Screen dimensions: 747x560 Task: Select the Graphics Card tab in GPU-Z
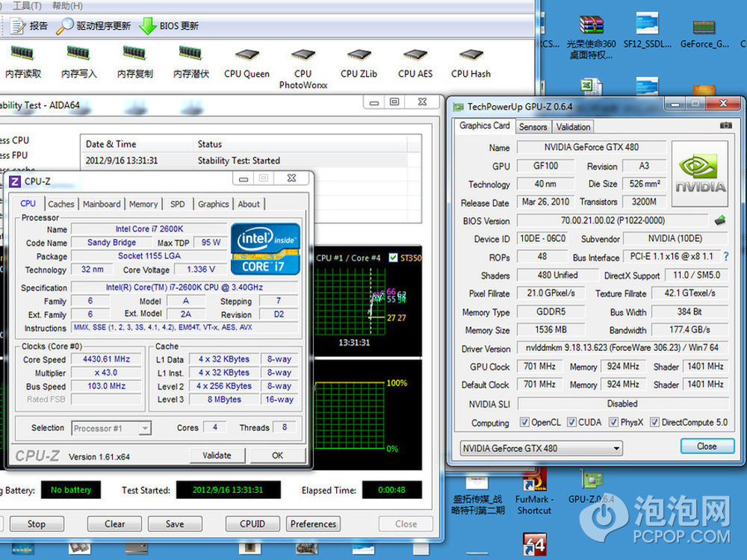coord(485,125)
